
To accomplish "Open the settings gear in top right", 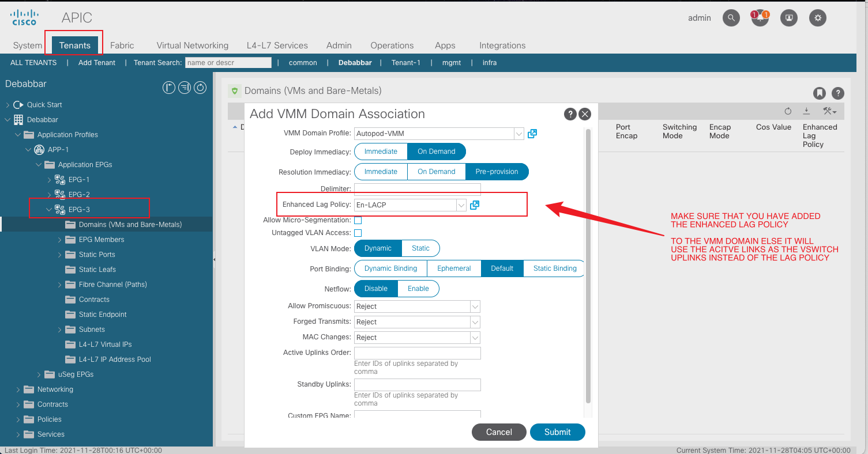I will (817, 18).
